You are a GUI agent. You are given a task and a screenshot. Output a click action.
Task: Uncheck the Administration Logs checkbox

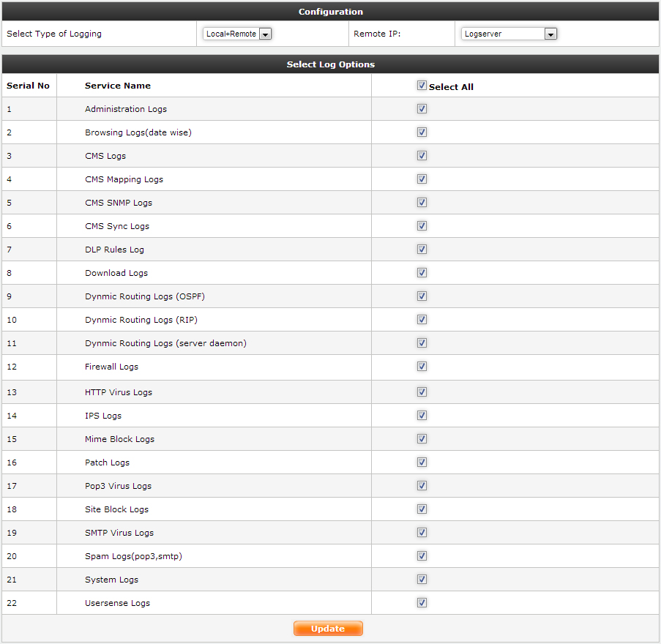422,109
